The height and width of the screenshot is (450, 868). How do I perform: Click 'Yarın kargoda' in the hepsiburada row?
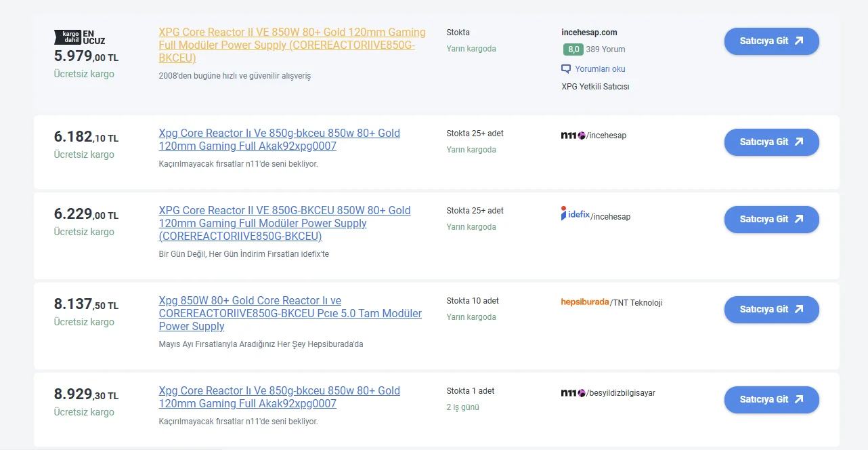pos(471,317)
